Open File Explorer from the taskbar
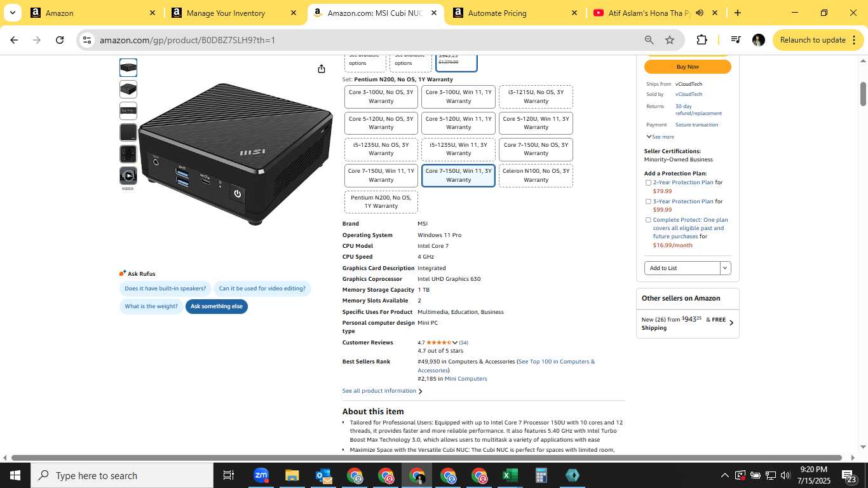This screenshot has height=488, width=868. coord(292,475)
